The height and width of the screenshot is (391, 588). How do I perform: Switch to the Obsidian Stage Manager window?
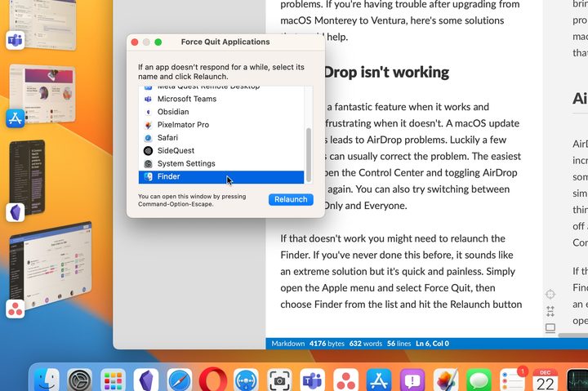click(27, 177)
